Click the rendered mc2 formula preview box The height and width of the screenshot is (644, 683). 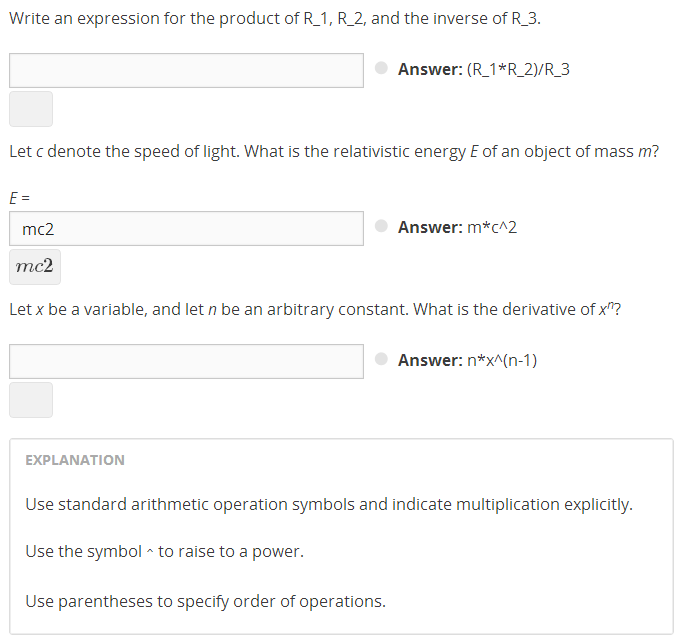(x=35, y=267)
